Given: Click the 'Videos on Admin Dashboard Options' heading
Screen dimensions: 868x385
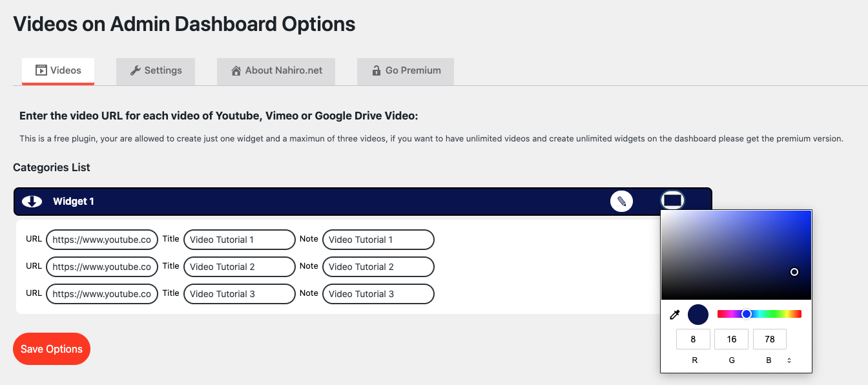Looking at the screenshot, I should (184, 25).
